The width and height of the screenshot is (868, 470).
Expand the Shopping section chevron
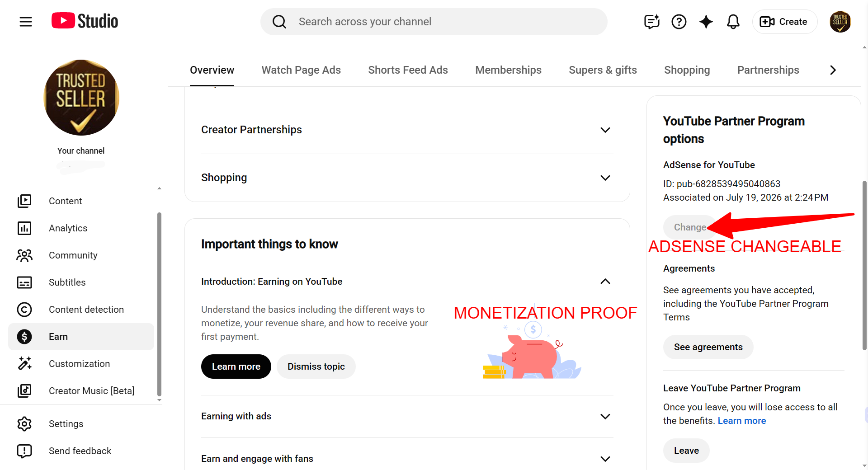point(605,178)
